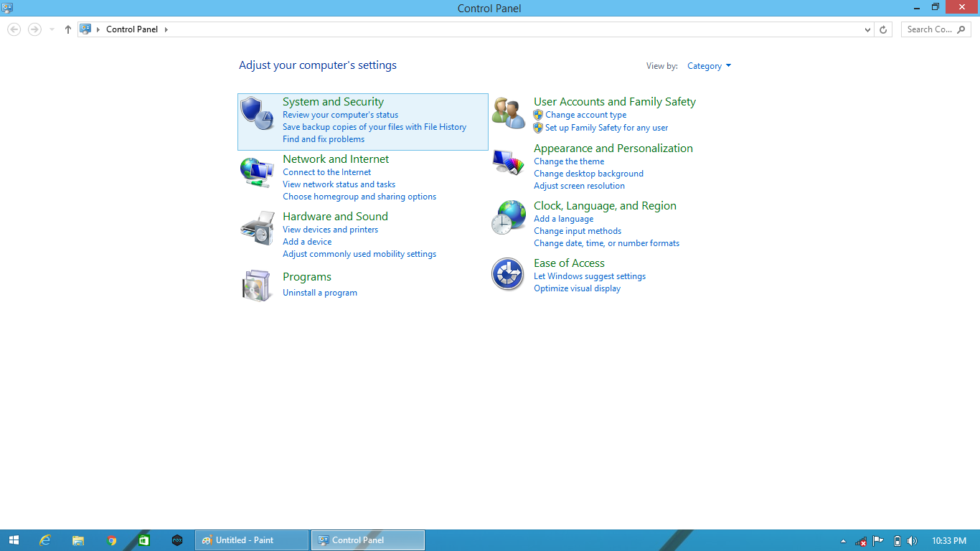The height and width of the screenshot is (551, 980).
Task: Click the Back arrow navigation button
Action: tap(14, 29)
